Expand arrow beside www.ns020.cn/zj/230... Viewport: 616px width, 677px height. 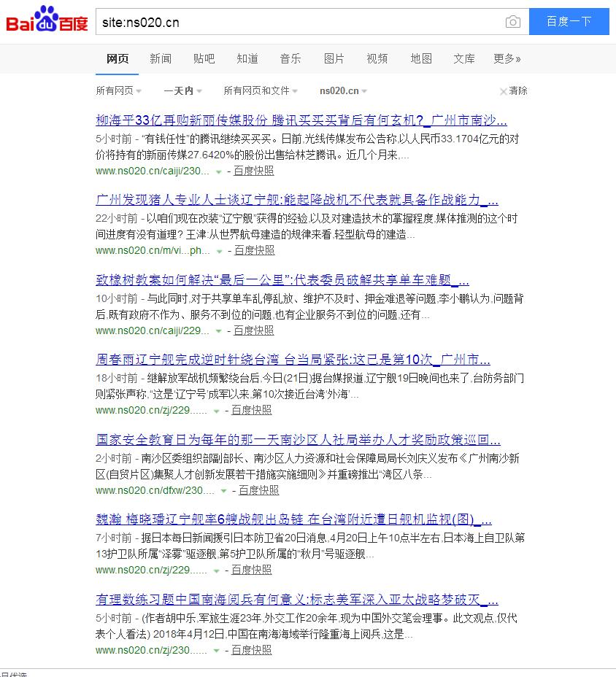(217, 651)
